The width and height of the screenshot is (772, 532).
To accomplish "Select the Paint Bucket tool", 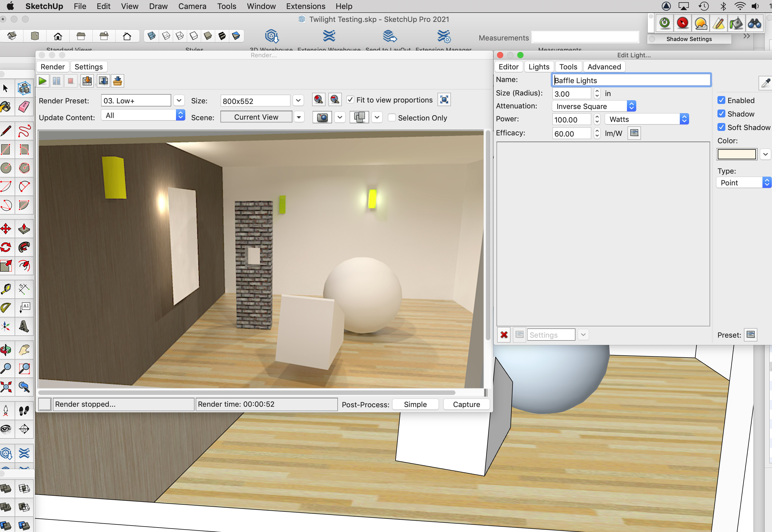I will [x=6, y=107].
